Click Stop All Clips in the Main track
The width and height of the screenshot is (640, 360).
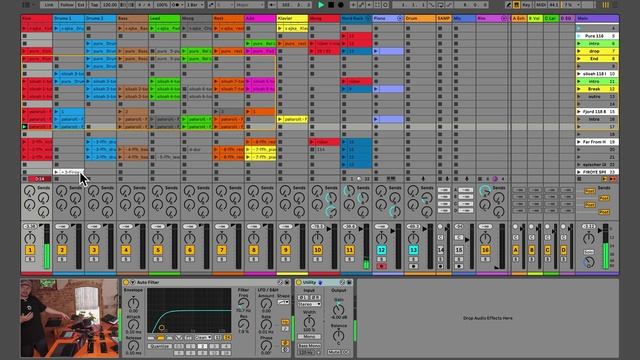579,179
